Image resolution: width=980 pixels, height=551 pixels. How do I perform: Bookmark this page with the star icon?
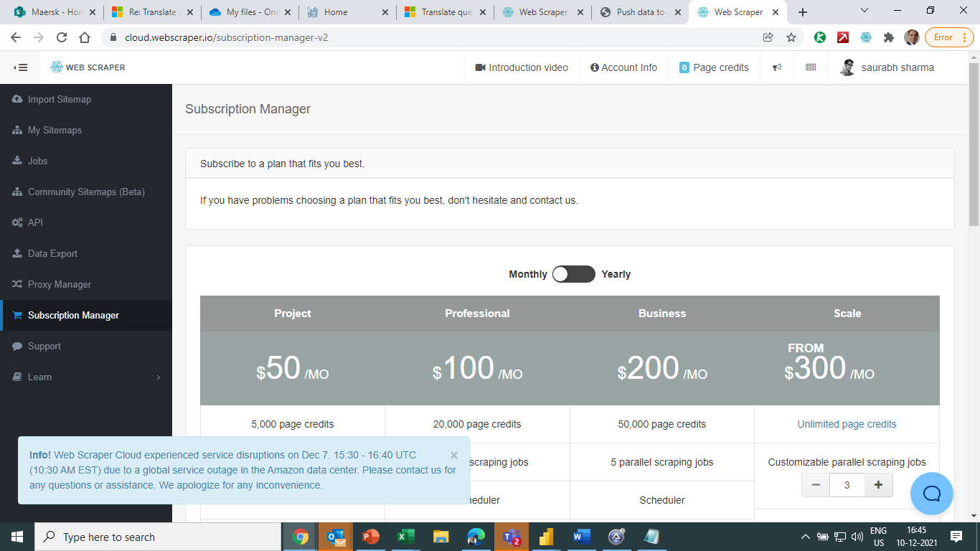click(x=791, y=37)
